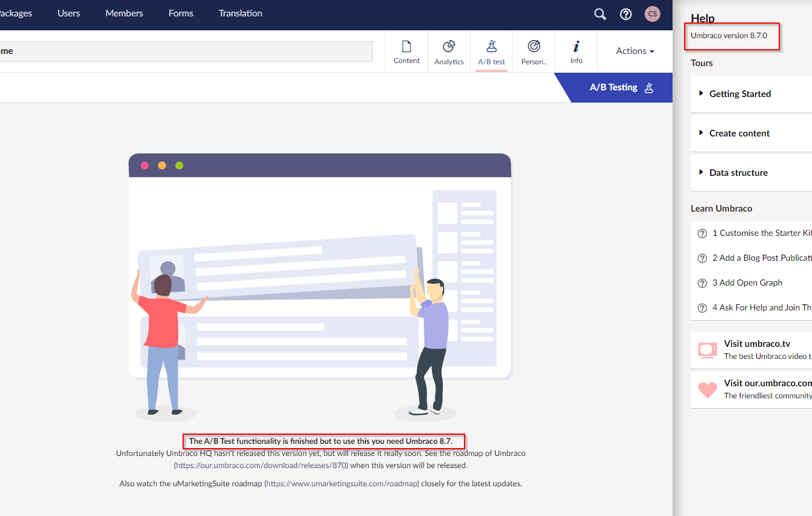Image resolution: width=812 pixels, height=516 pixels.
Task: Click question icon beside Customise the Starter Kit
Action: (702, 233)
